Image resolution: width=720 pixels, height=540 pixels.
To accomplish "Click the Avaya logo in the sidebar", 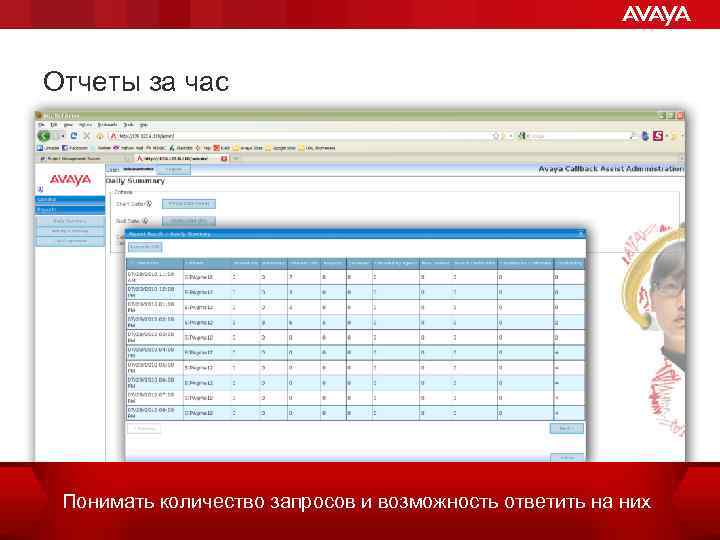I will (70, 179).
